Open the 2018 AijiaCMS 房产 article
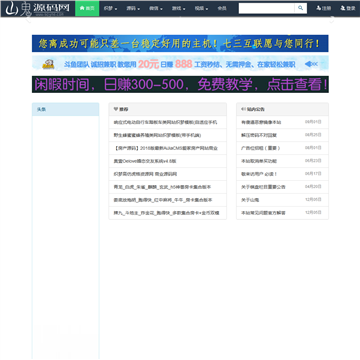This screenshot has width=360, height=360. pos(165,148)
